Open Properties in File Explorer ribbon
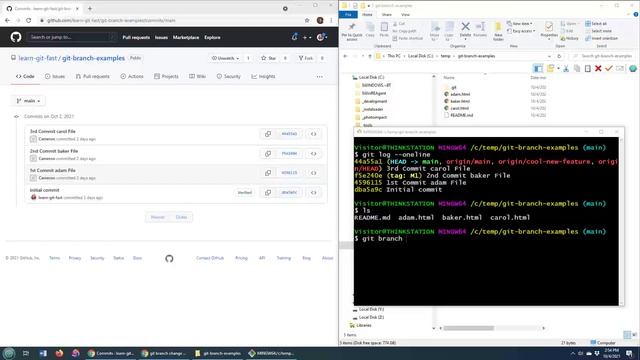This screenshot has height=360, width=640. click(x=549, y=30)
